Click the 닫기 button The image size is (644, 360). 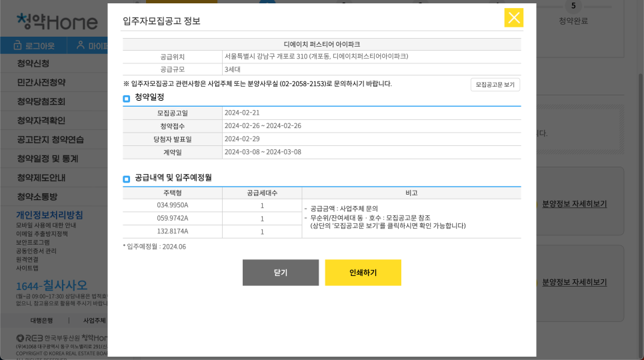coord(281,273)
